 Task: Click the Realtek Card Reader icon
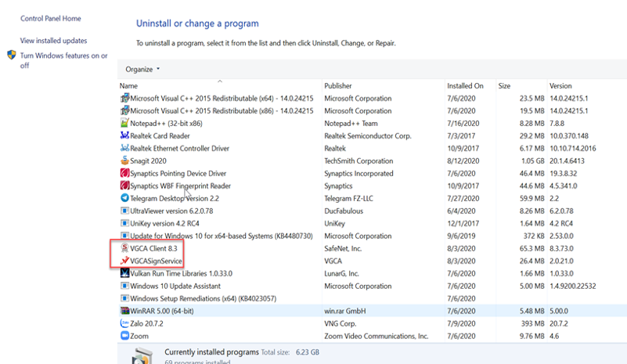click(x=124, y=135)
